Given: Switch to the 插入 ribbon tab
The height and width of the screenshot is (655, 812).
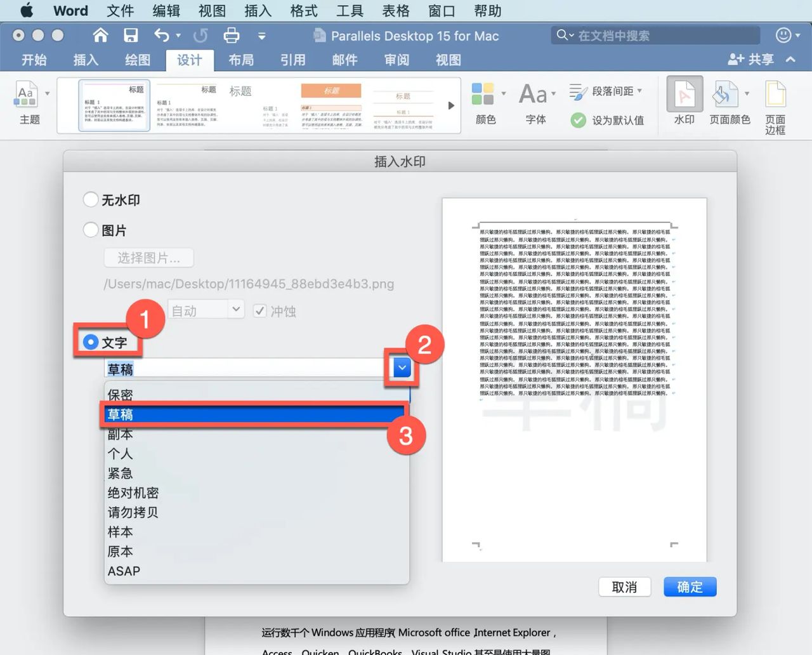Looking at the screenshot, I should pos(86,60).
